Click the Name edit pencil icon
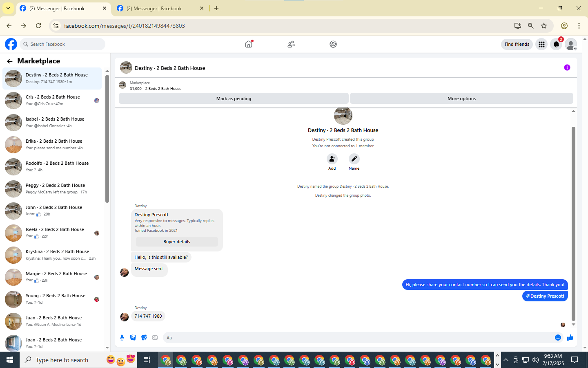This screenshot has height=368, width=588. pos(354,159)
